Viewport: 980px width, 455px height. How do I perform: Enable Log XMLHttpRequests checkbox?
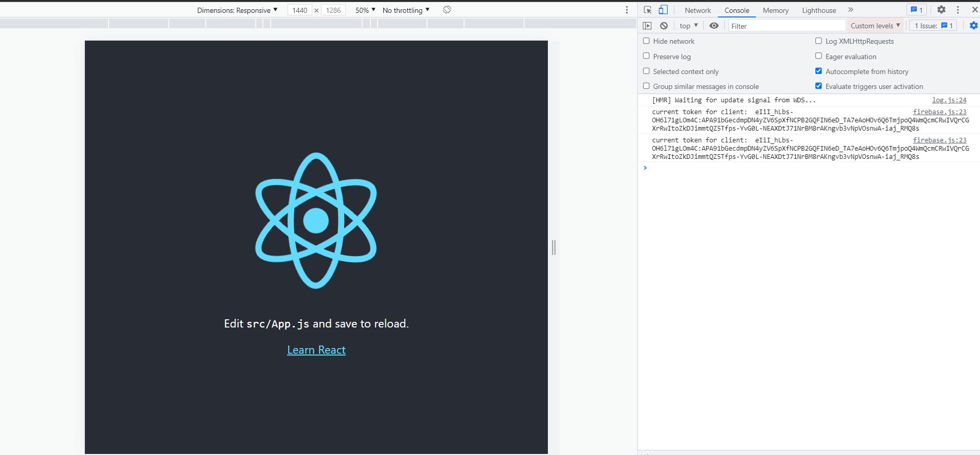click(818, 41)
